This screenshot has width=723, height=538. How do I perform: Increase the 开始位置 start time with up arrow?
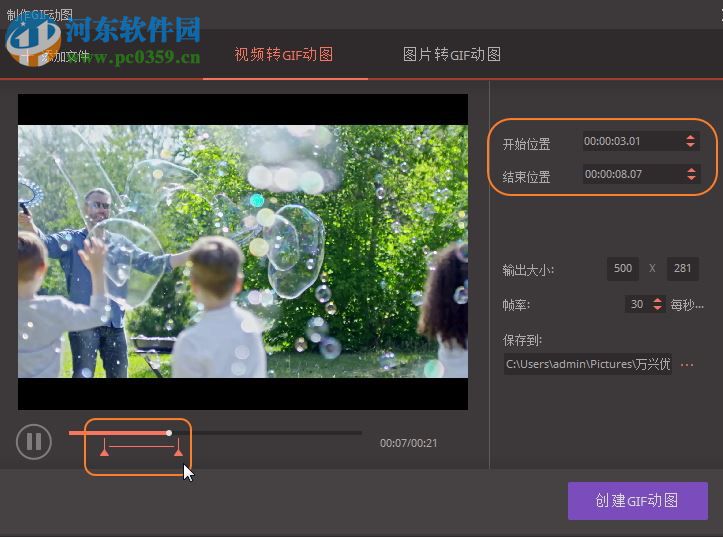tap(690, 137)
